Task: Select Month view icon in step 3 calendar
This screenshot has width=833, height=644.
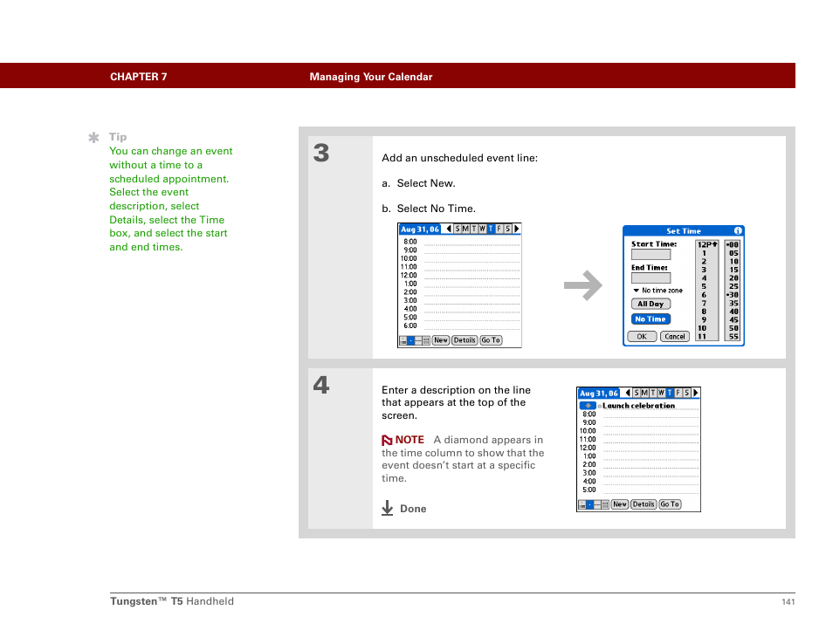Action: tap(425, 340)
